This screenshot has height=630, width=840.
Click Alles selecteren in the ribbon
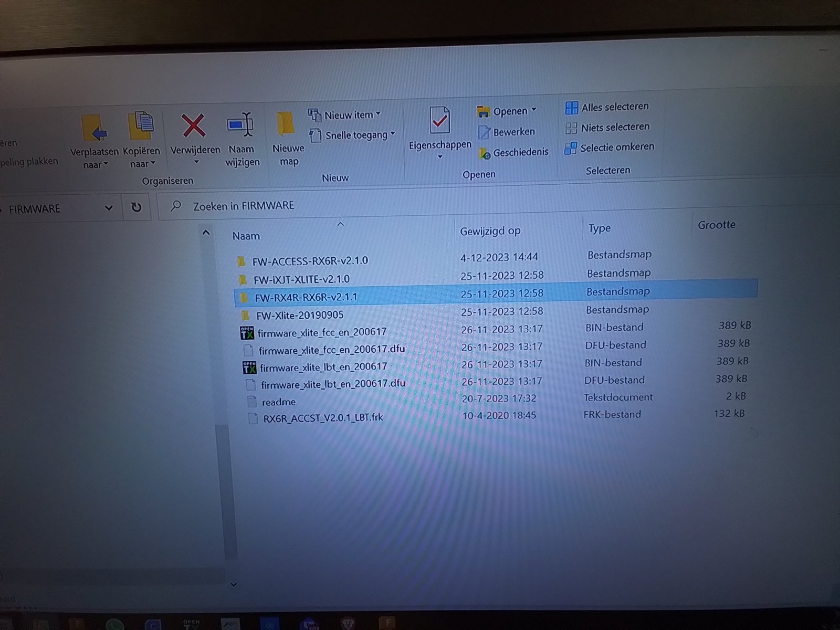click(x=607, y=107)
